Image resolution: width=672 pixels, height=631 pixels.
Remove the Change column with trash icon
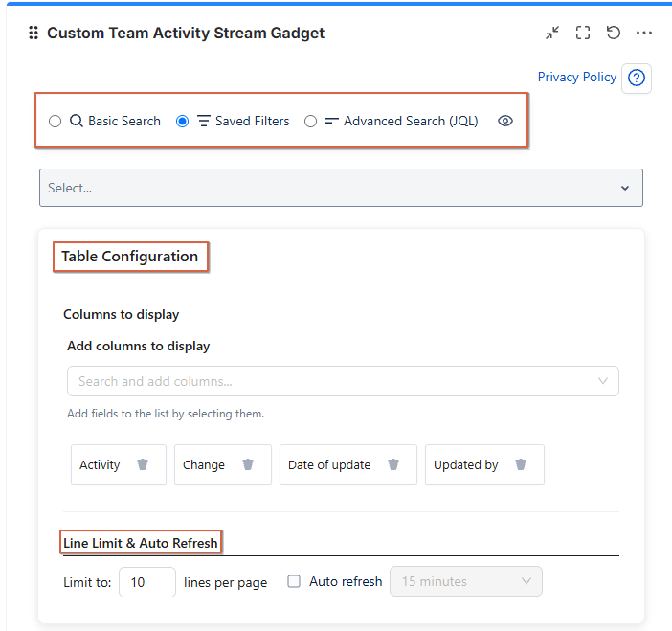click(248, 464)
